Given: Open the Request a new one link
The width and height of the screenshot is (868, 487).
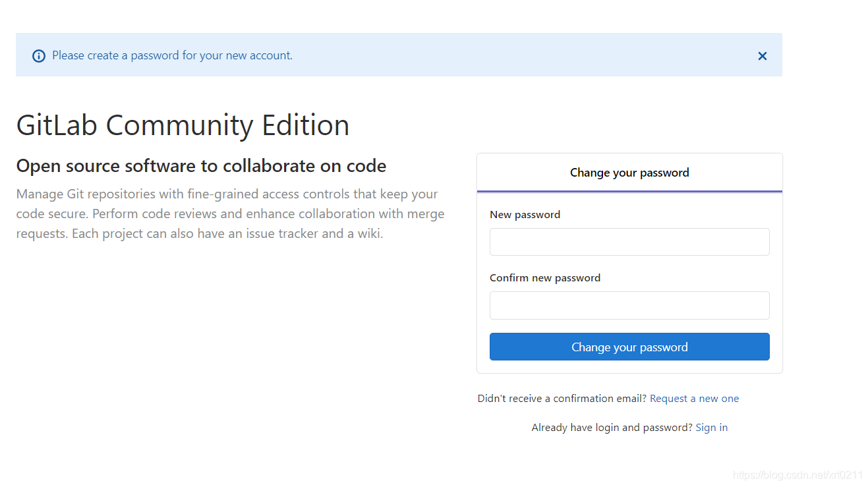Looking at the screenshot, I should point(694,399).
